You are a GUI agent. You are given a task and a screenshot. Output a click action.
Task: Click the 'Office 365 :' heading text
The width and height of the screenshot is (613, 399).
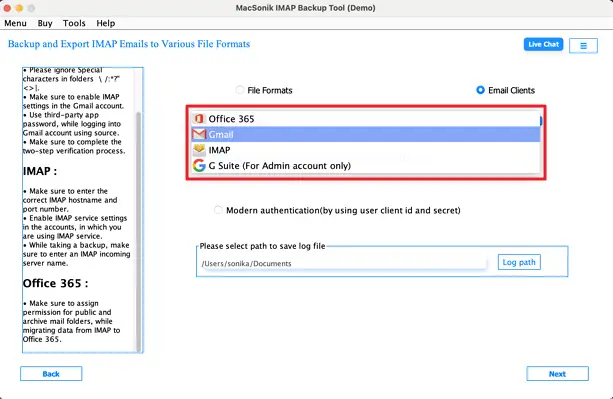pos(56,283)
